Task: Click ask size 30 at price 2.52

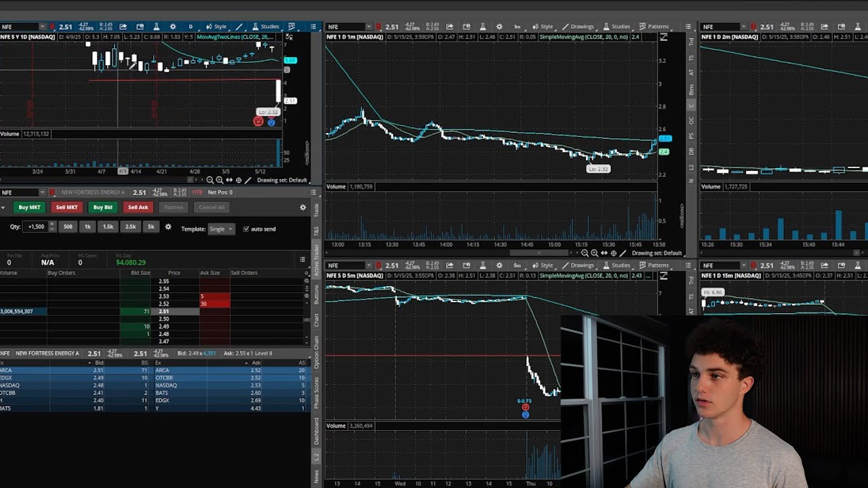Action: pyautogui.click(x=215, y=304)
